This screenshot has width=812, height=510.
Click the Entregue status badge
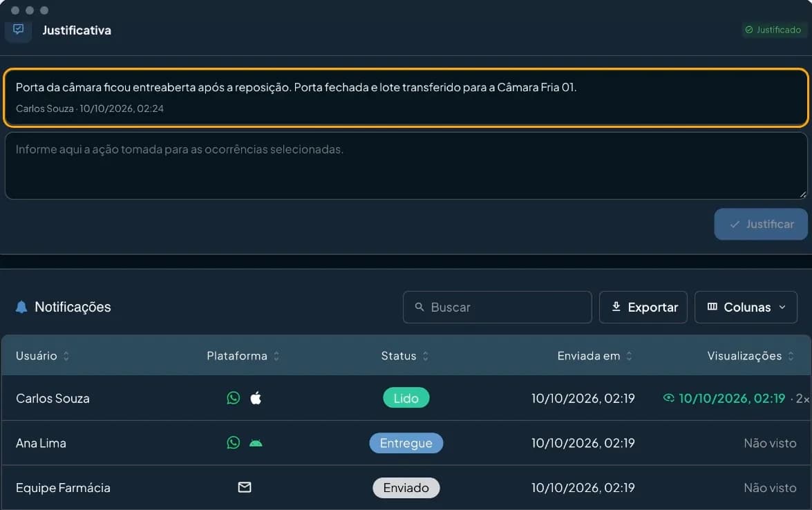(x=406, y=443)
